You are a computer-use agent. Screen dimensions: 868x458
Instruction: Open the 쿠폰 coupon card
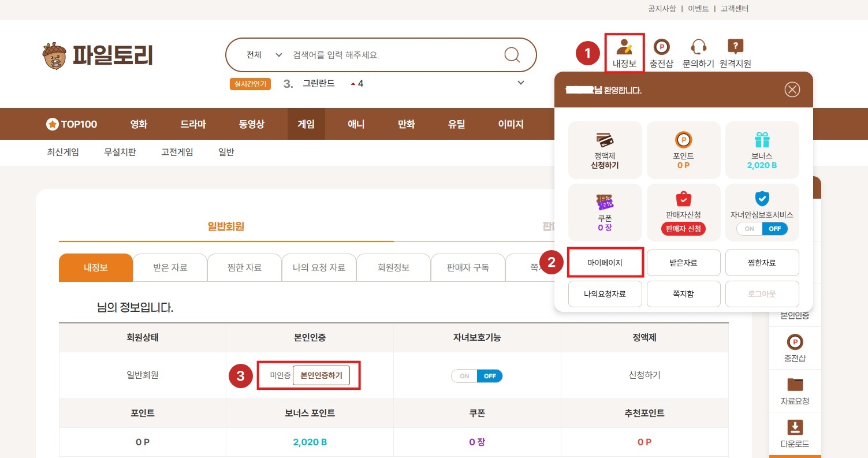click(605, 212)
